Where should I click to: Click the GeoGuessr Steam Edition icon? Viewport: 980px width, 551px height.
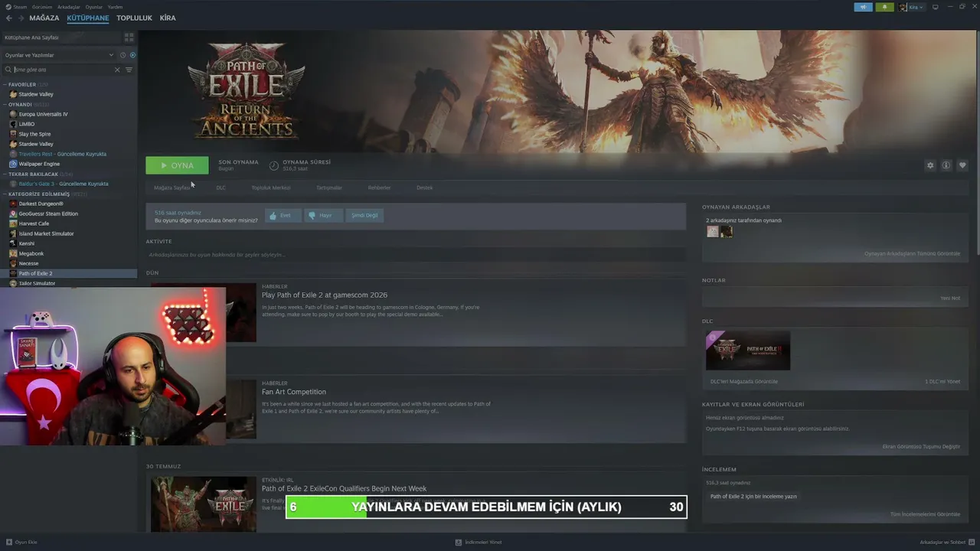click(x=13, y=214)
